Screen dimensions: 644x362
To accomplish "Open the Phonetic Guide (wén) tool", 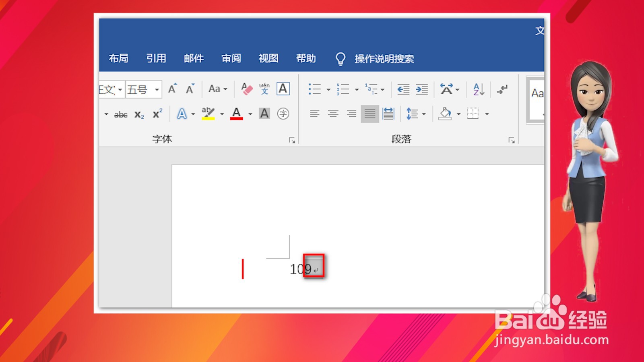I will (x=264, y=89).
